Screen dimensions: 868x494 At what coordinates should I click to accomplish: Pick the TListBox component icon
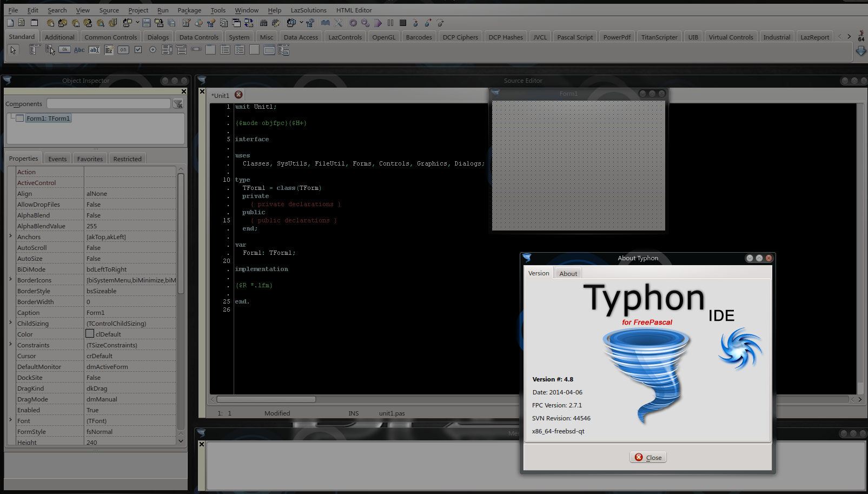pos(167,50)
